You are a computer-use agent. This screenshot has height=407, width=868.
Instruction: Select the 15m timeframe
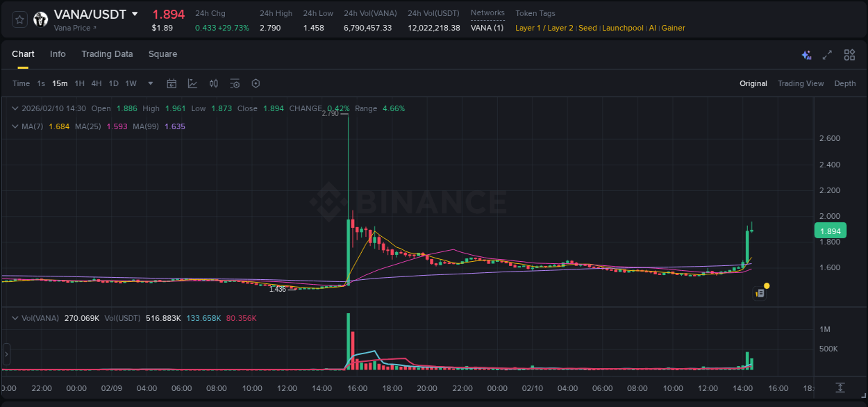pos(60,83)
